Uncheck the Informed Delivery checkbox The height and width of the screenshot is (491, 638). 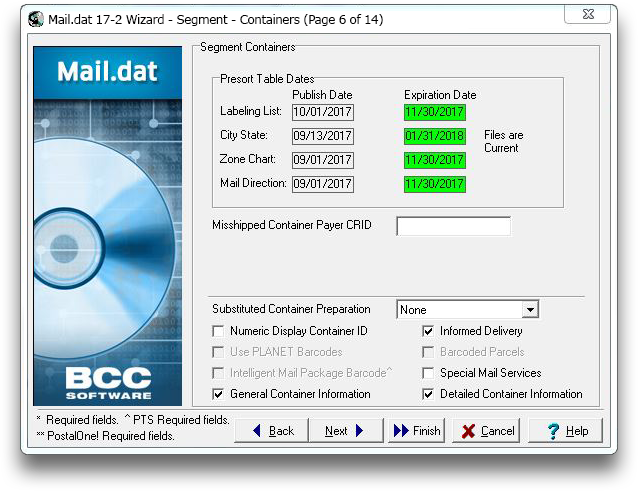[429, 331]
